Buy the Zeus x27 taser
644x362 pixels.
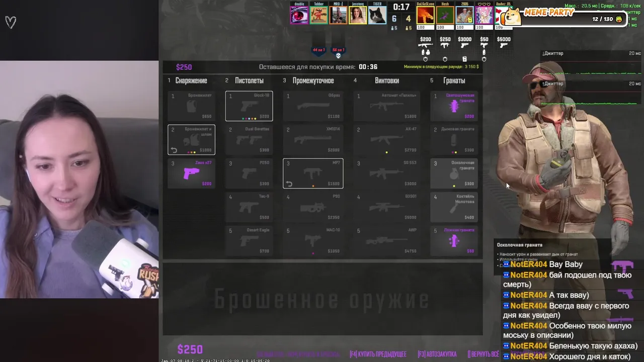pyautogui.click(x=191, y=173)
